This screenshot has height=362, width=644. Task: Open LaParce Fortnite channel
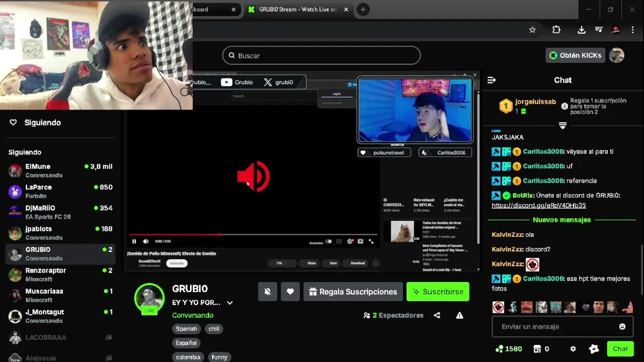pos(60,191)
